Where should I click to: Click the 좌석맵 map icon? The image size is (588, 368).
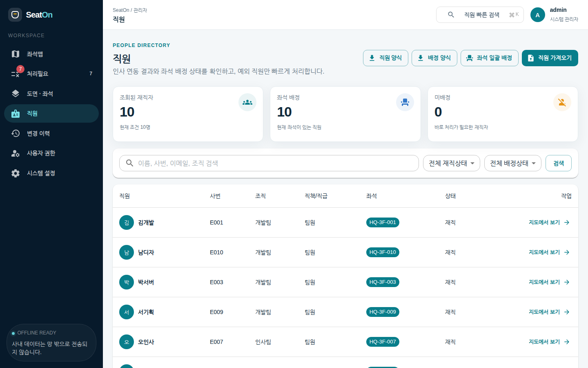(x=16, y=54)
